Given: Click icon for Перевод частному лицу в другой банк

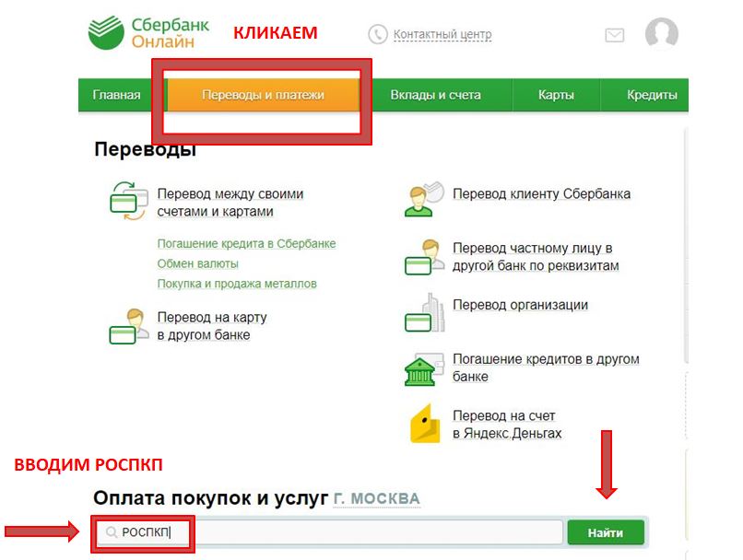Looking at the screenshot, I should coord(424,257).
